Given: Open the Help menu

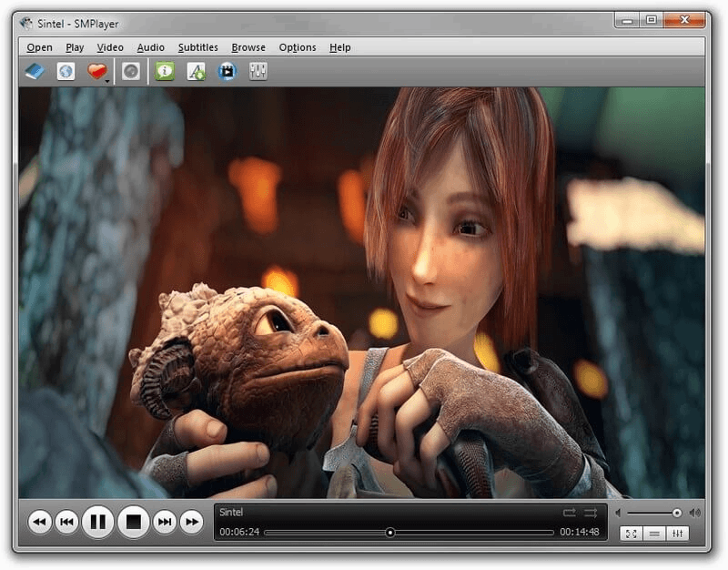Looking at the screenshot, I should tap(339, 47).
